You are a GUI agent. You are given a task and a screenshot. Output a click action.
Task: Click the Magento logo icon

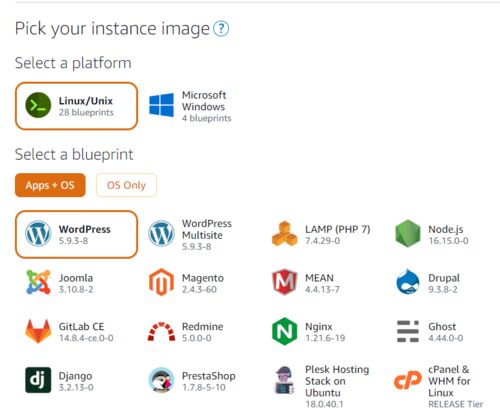161,282
